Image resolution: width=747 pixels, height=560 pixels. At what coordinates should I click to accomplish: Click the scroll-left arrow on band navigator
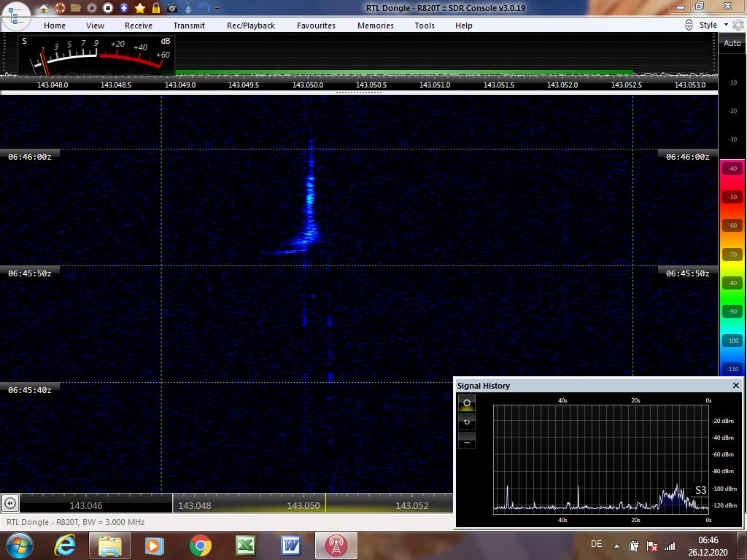10,503
